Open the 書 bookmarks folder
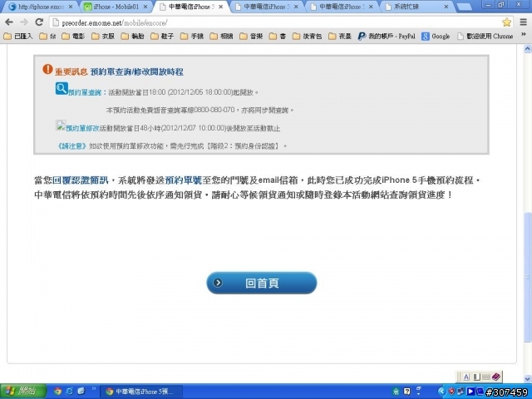This screenshot has height=399, width=532. pyautogui.click(x=277, y=36)
